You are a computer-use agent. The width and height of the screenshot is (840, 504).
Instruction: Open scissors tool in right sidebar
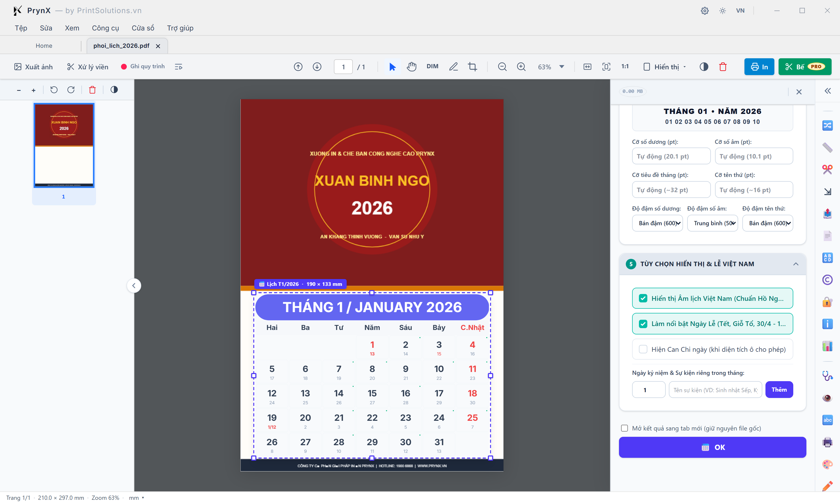click(827, 170)
